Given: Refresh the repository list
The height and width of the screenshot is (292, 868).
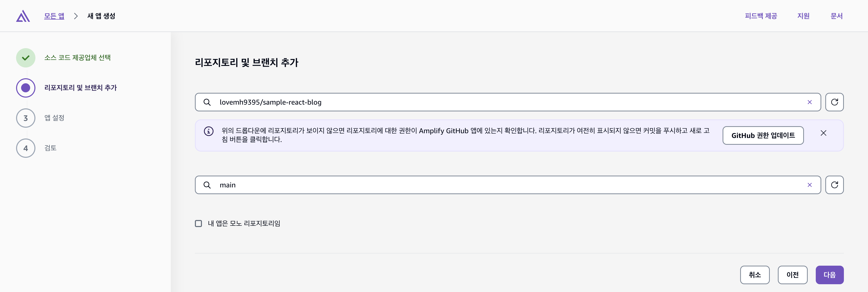Looking at the screenshot, I should pos(834,102).
